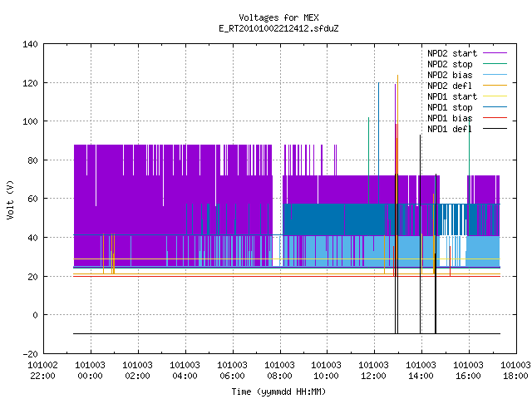532x399 pixels.
Task: Click the x-axis label 101003 04:00
Action: coord(185,371)
